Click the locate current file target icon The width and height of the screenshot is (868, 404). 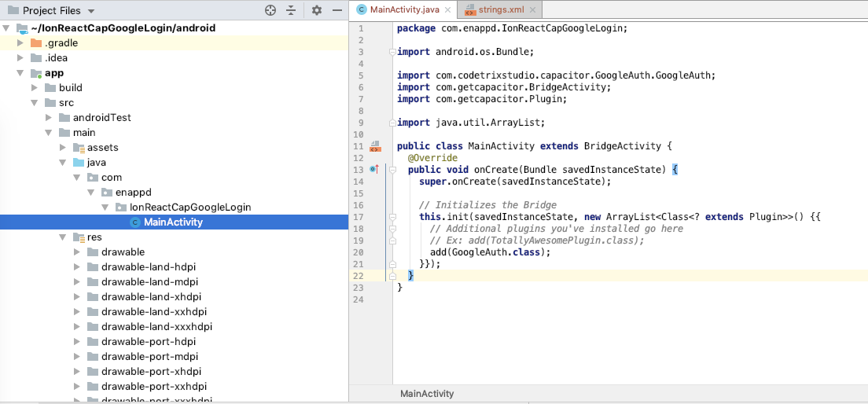(x=270, y=10)
